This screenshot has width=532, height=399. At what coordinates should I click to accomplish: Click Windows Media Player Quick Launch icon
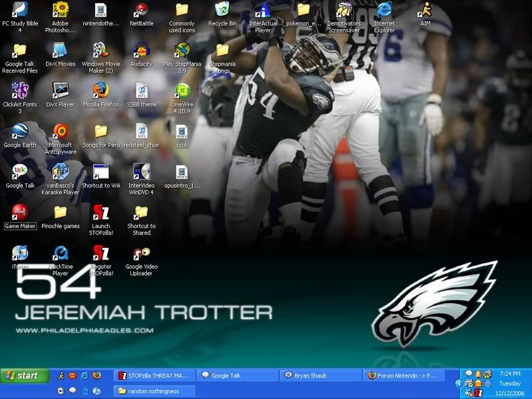[61, 391]
